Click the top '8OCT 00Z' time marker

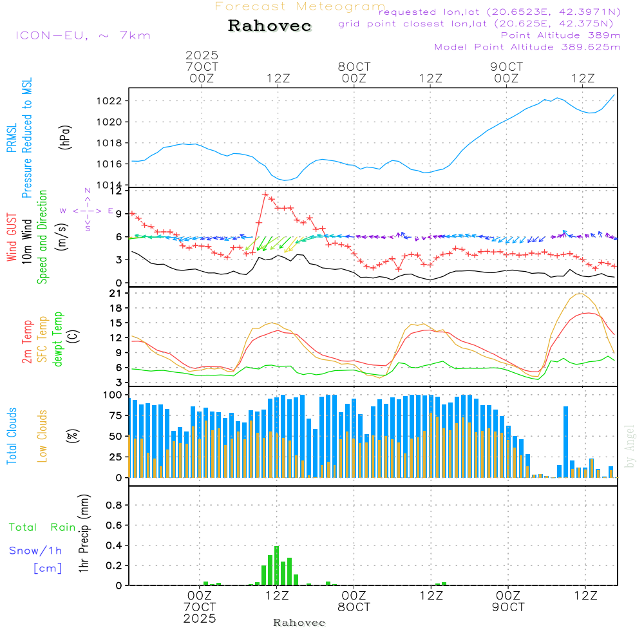click(x=354, y=72)
